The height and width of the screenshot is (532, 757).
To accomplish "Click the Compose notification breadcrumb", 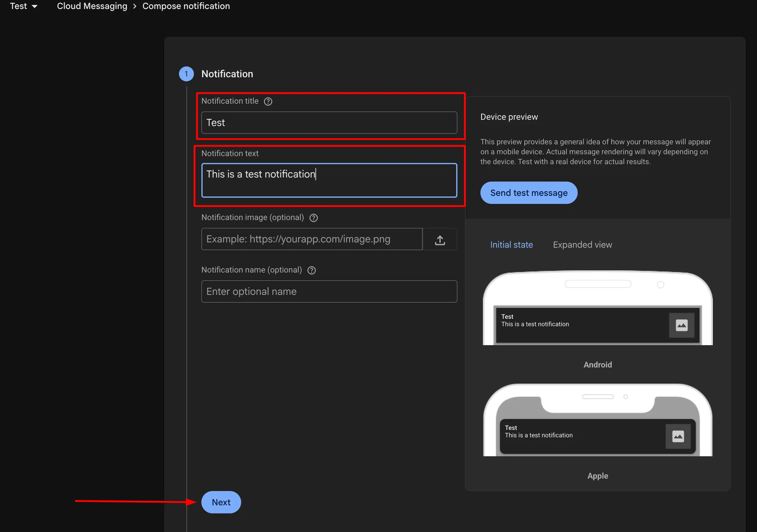I will click(186, 6).
